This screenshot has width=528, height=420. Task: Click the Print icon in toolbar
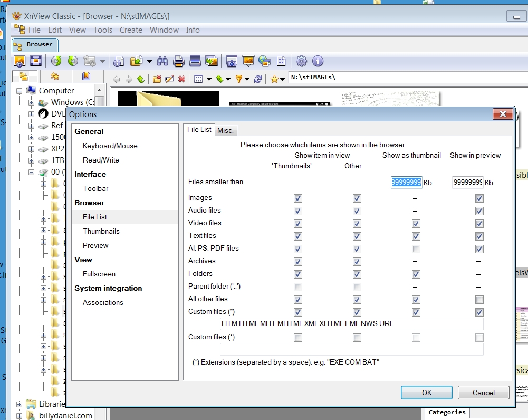click(178, 61)
